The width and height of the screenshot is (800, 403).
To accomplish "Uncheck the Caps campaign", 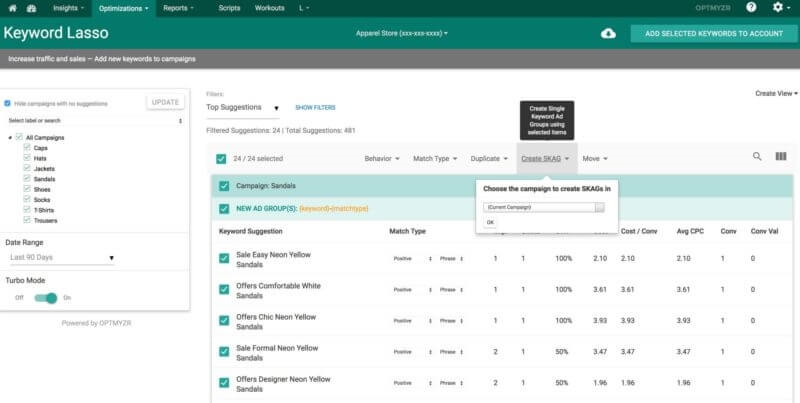I will point(27,147).
